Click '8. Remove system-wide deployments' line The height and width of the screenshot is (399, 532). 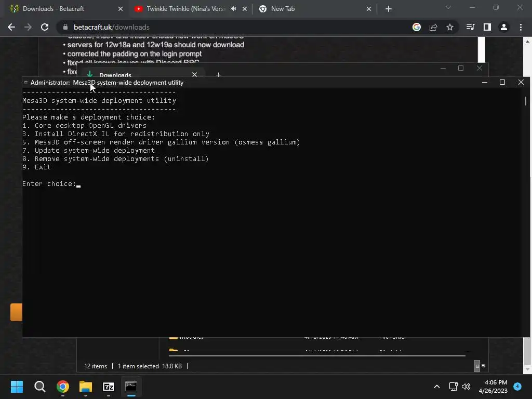click(115, 159)
